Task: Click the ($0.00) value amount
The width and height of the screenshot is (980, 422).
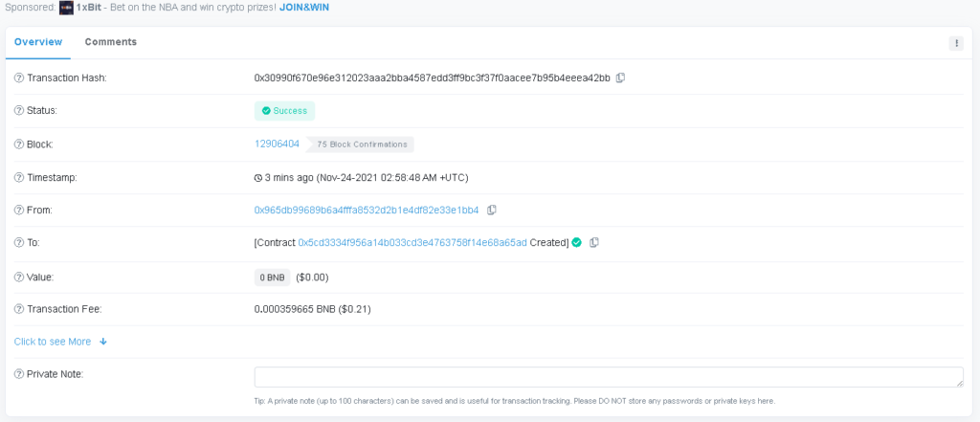Action: 312,277
